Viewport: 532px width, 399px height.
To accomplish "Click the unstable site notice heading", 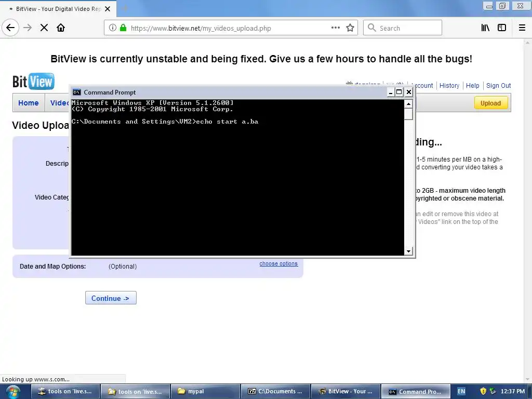I will tap(261, 59).
